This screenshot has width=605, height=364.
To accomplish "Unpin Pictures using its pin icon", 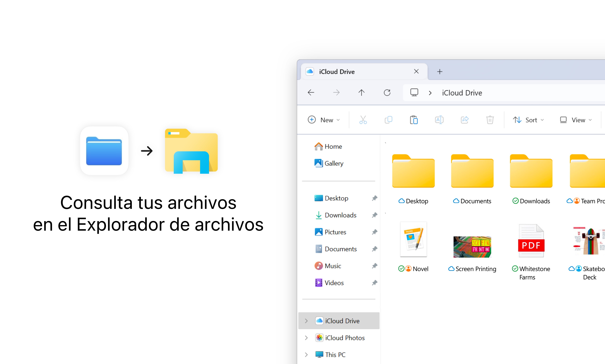I will tap(374, 232).
